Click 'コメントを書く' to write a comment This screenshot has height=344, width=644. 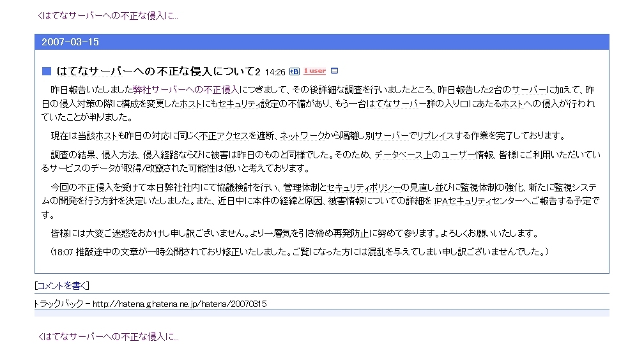coord(62,286)
